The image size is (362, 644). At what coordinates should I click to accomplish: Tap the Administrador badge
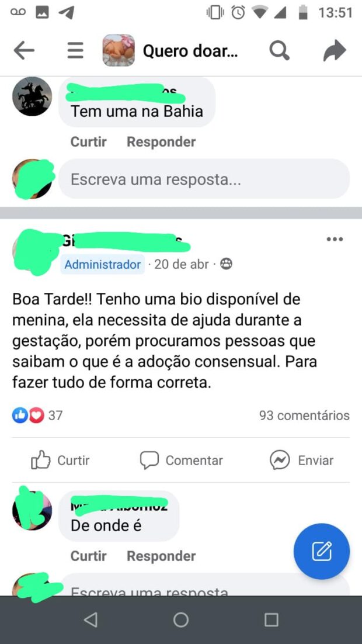click(x=103, y=265)
